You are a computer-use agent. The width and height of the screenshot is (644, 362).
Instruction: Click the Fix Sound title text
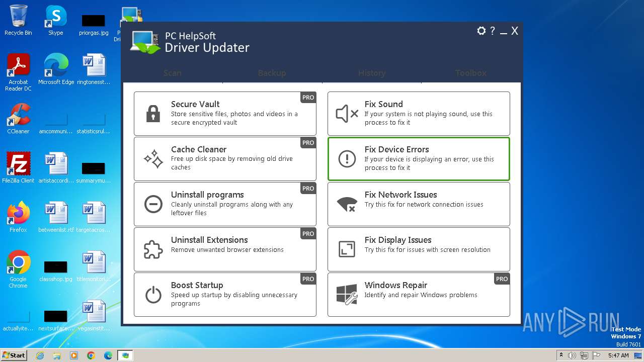click(384, 104)
